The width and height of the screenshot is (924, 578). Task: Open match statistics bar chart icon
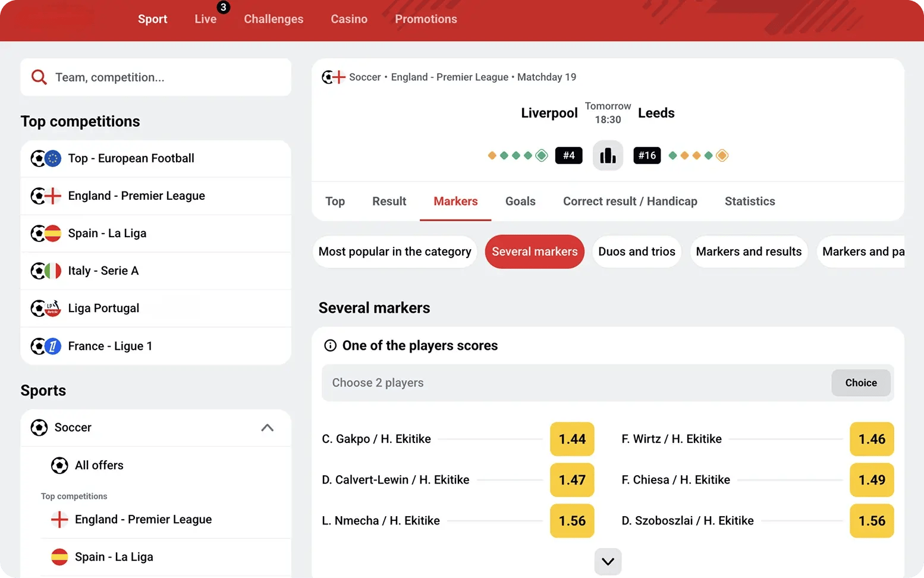pyautogui.click(x=608, y=156)
